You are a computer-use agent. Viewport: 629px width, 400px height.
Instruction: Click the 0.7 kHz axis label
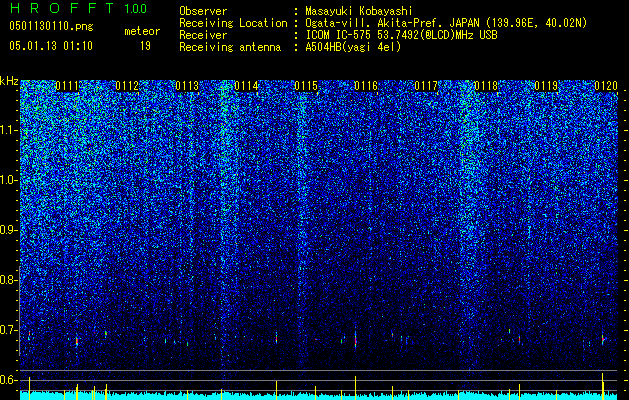[9, 330]
